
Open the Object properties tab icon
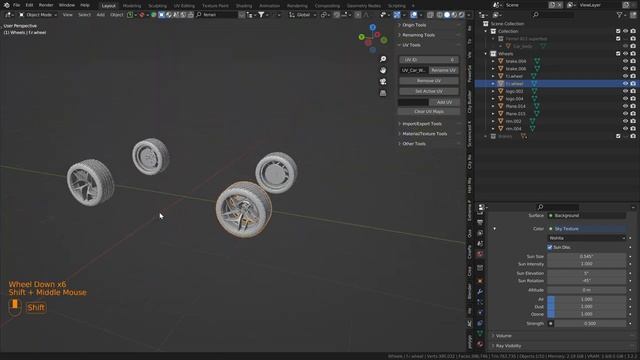click(480, 281)
